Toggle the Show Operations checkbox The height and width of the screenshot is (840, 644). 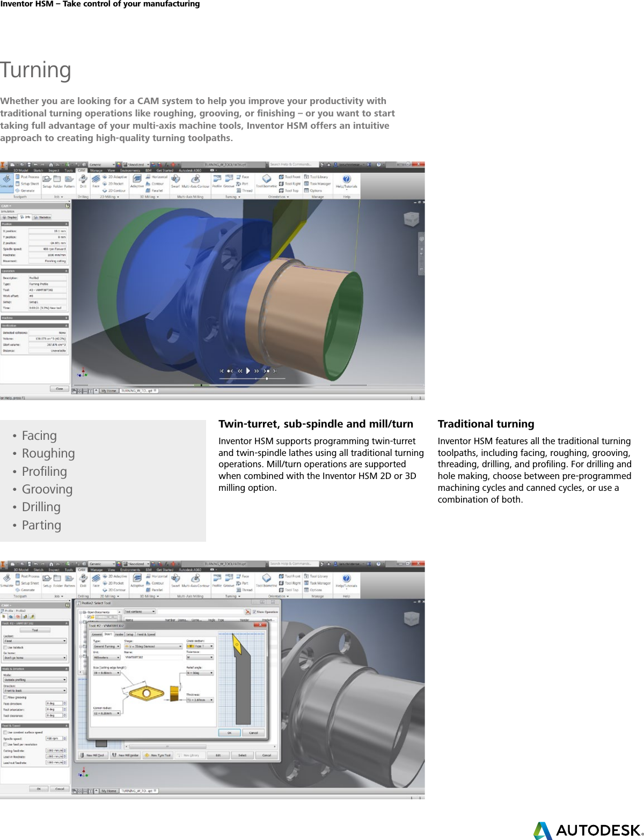[x=254, y=612]
